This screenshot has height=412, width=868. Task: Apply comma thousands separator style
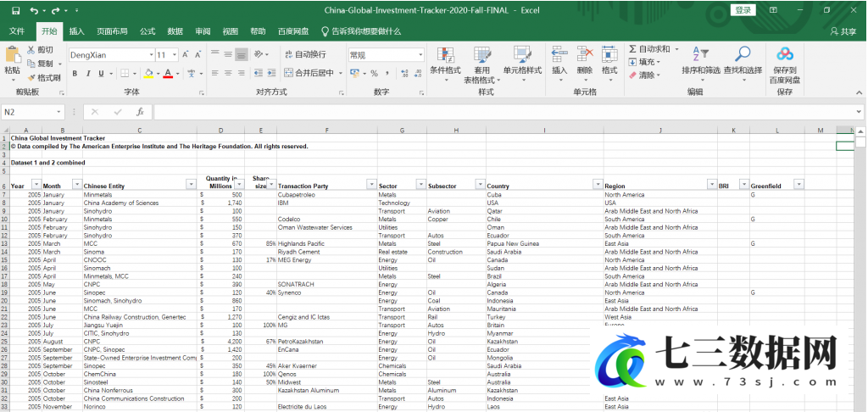click(387, 73)
